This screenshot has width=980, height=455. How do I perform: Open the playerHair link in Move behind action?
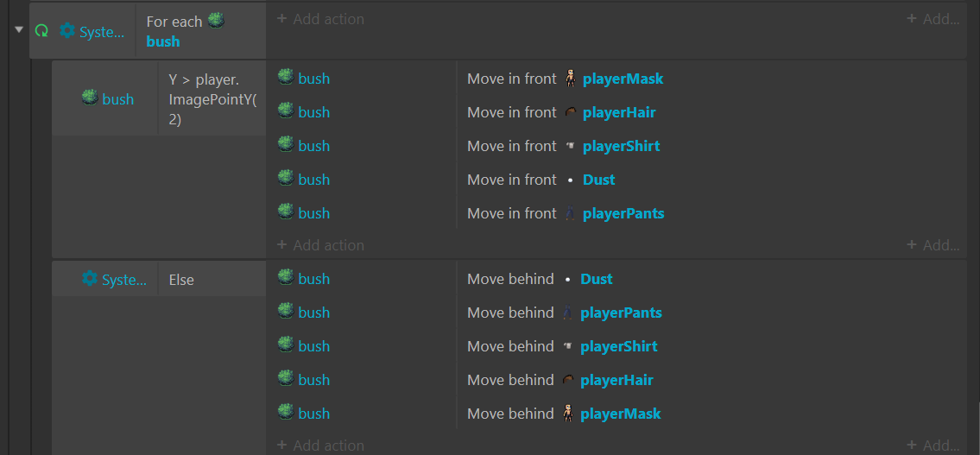[x=616, y=380]
